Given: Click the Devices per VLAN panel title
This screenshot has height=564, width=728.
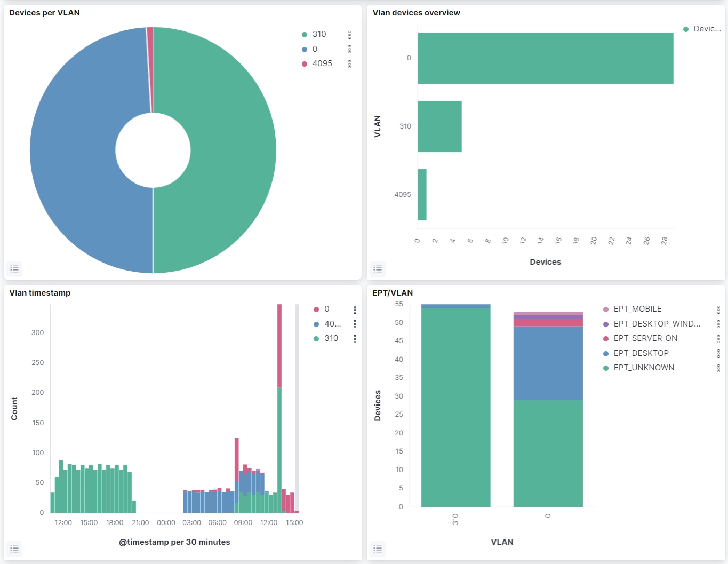Looking at the screenshot, I should pyautogui.click(x=44, y=13).
